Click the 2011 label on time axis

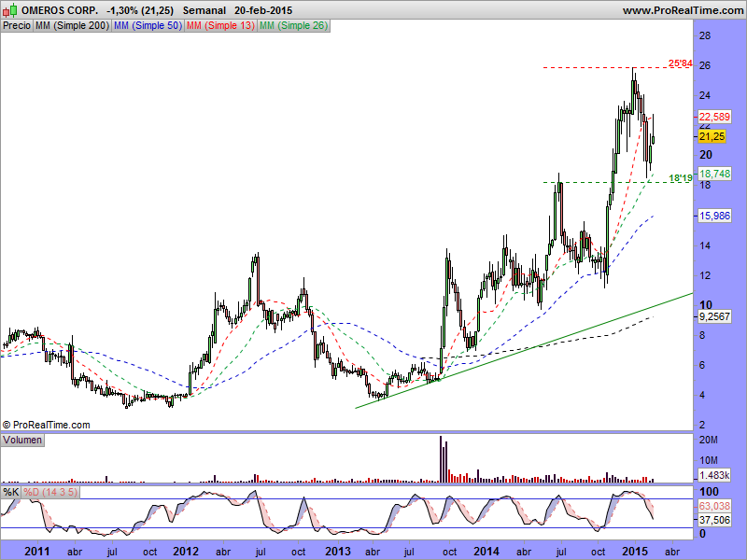pos(36,552)
